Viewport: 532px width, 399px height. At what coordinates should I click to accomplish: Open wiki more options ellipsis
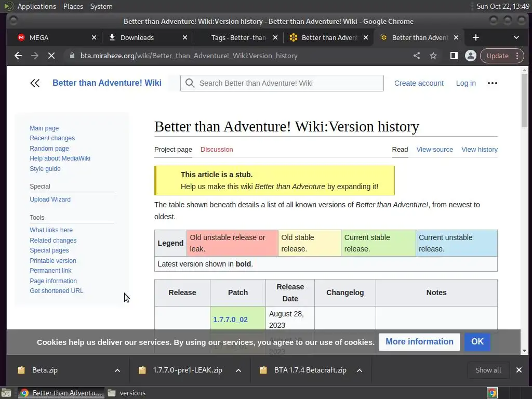(x=493, y=83)
